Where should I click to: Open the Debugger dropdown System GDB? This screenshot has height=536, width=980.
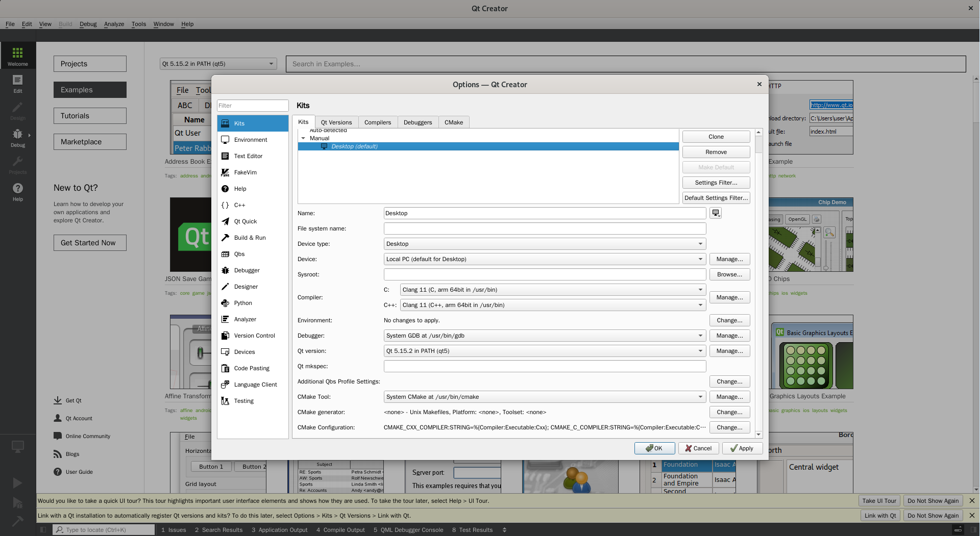click(x=545, y=336)
